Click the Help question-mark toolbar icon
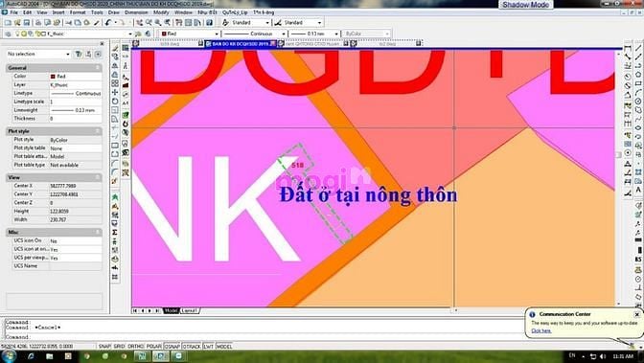The height and width of the screenshot is (363, 644). [209, 23]
